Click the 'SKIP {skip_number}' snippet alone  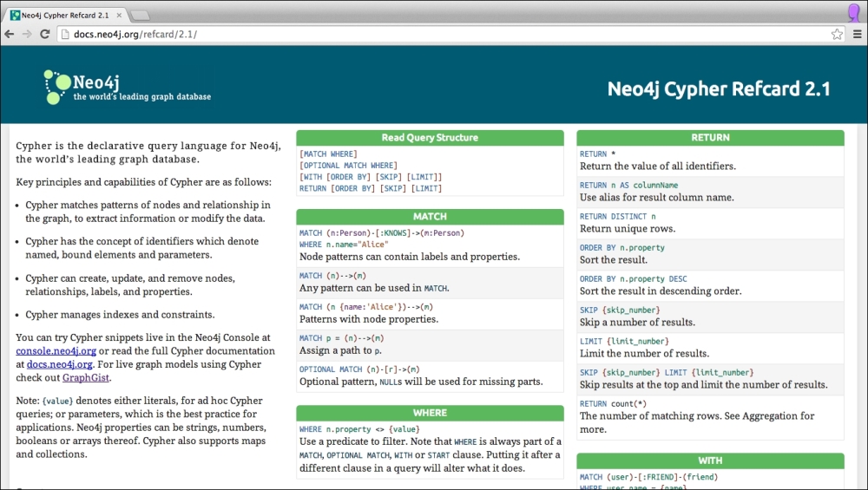point(620,310)
